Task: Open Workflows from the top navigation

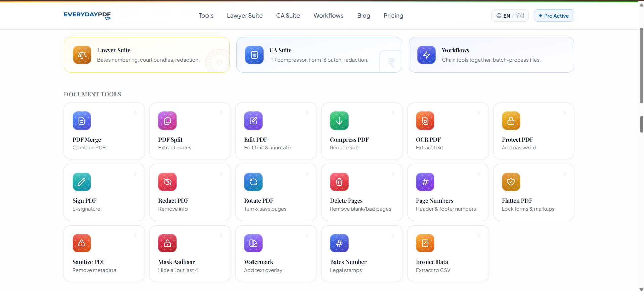Action: 329,16
